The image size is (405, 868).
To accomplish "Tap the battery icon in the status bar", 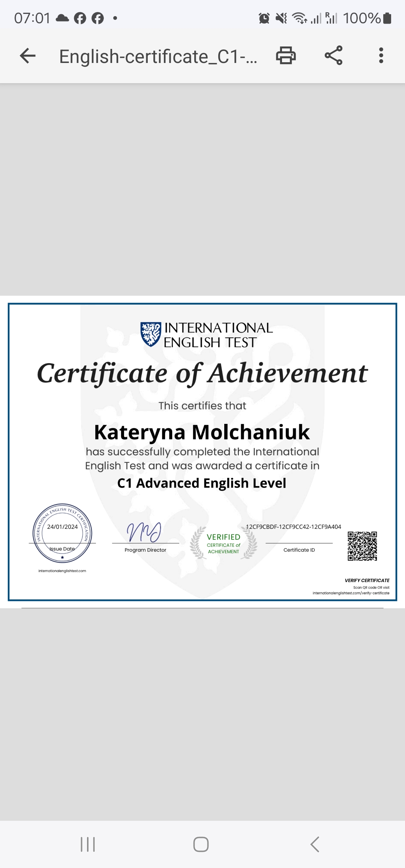I will (388, 18).
